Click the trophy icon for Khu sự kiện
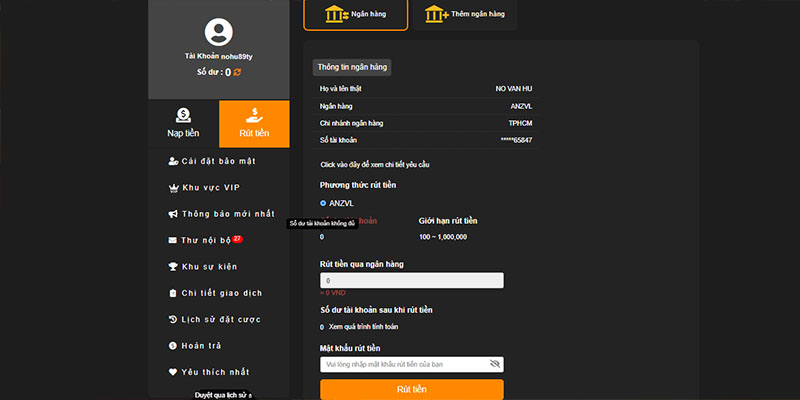 click(x=173, y=266)
